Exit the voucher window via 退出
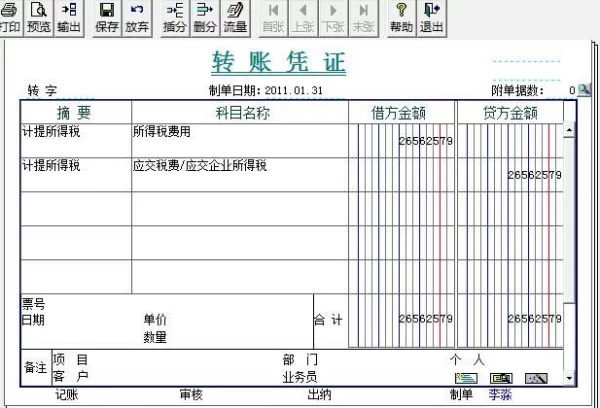 432,17
